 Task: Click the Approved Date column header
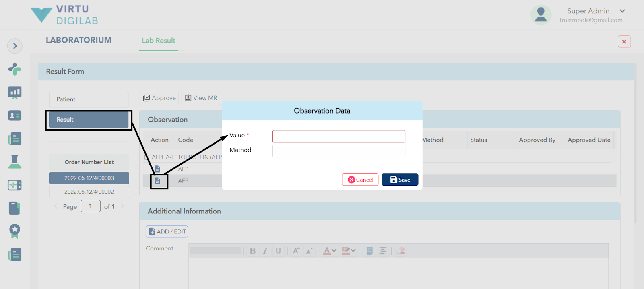coord(589,140)
